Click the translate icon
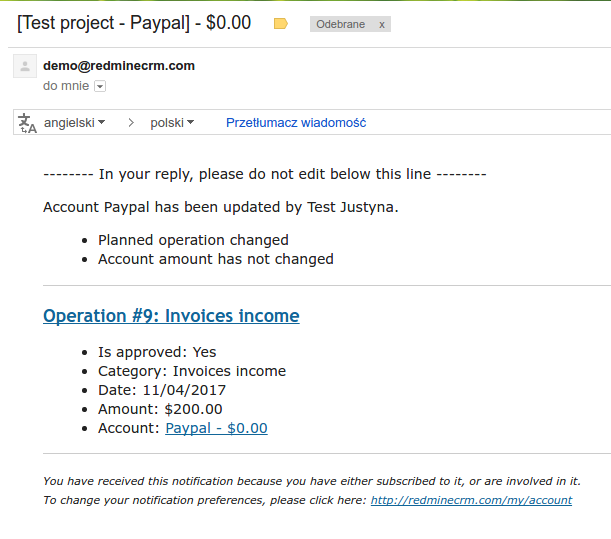The width and height of the screenshot is (611, 539). pyautogui.click(x=27, y=123)
